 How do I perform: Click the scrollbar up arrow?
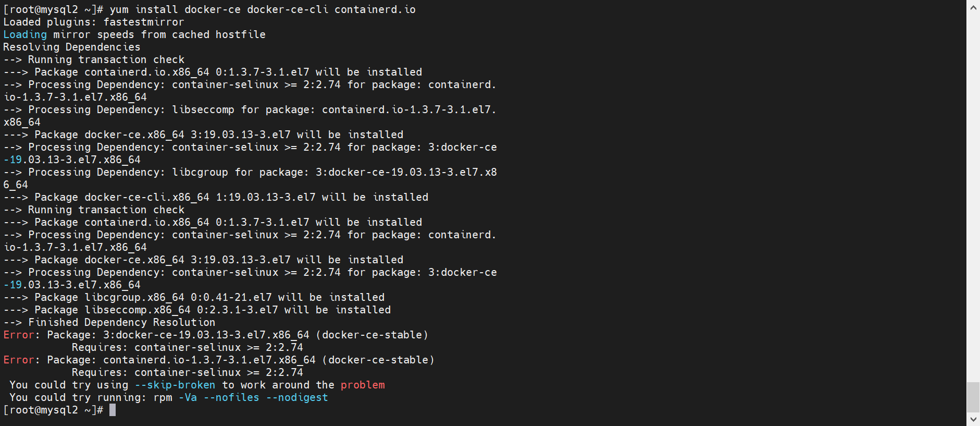click(x=973, y=7)
